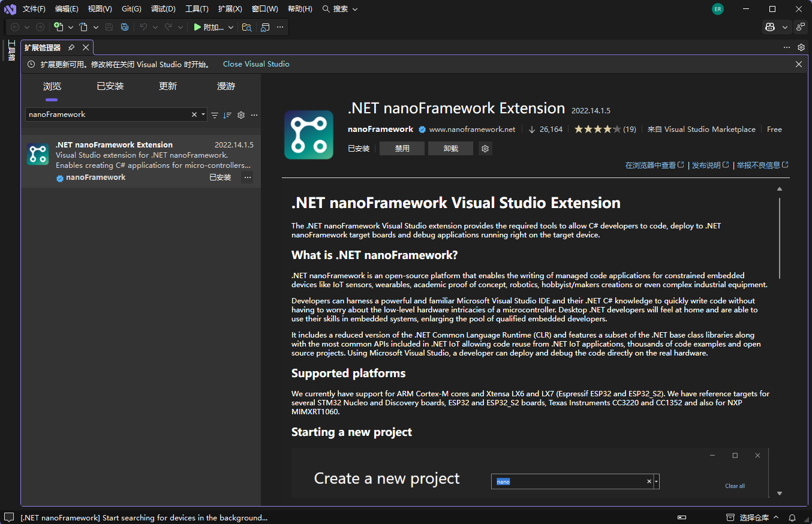This screenshot has width=812, height=524.
Task: Click the undo arrow icon
Action: click(x=143, y=27)
